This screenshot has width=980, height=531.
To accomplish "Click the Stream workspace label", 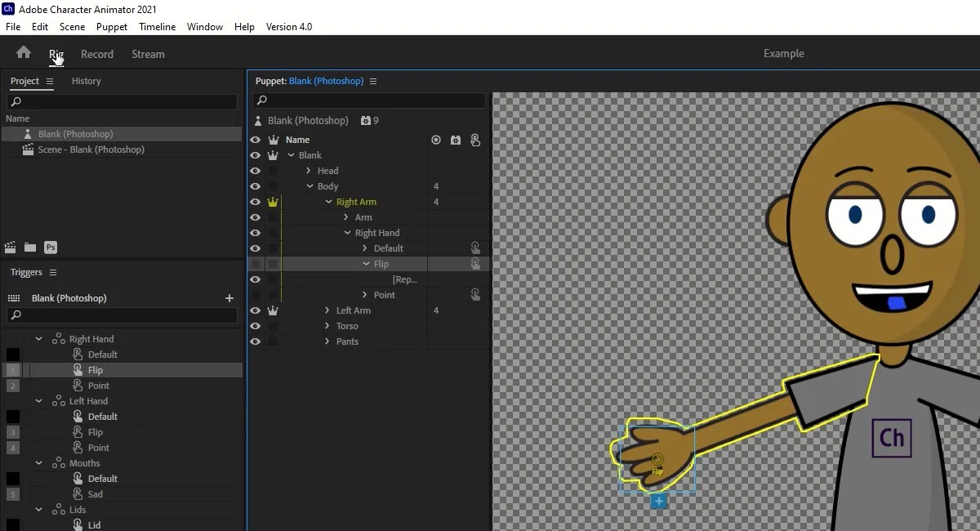I will pos(148,54).
